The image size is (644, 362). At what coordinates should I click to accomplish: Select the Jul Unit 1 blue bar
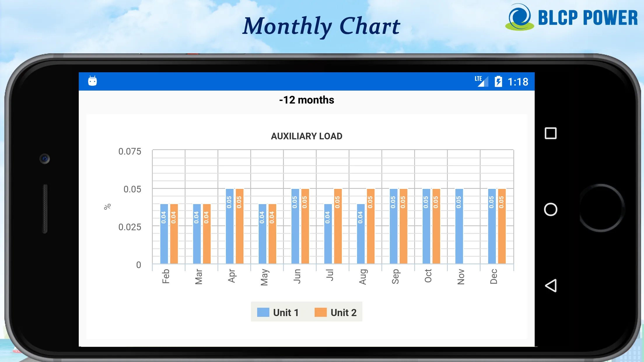click(x=328, y=234)
